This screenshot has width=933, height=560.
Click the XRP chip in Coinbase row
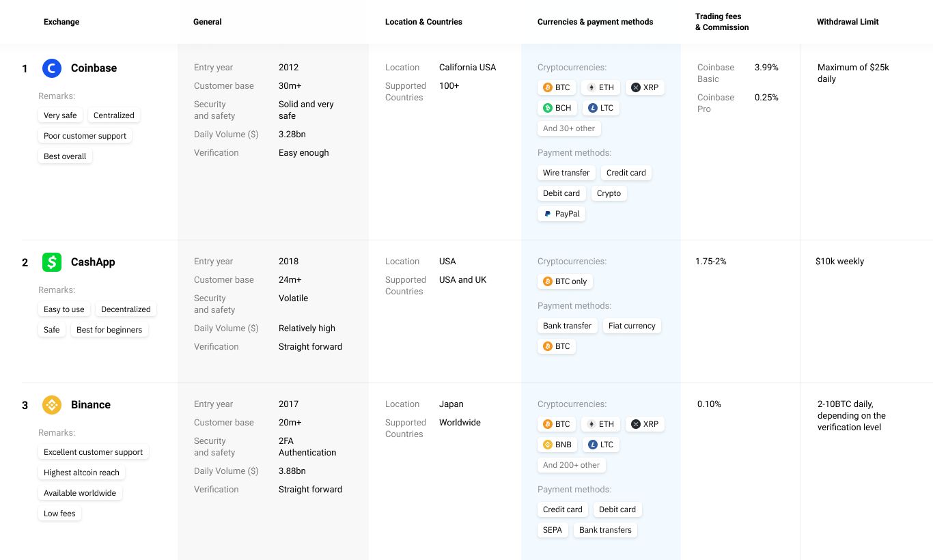tap(645, 87)
